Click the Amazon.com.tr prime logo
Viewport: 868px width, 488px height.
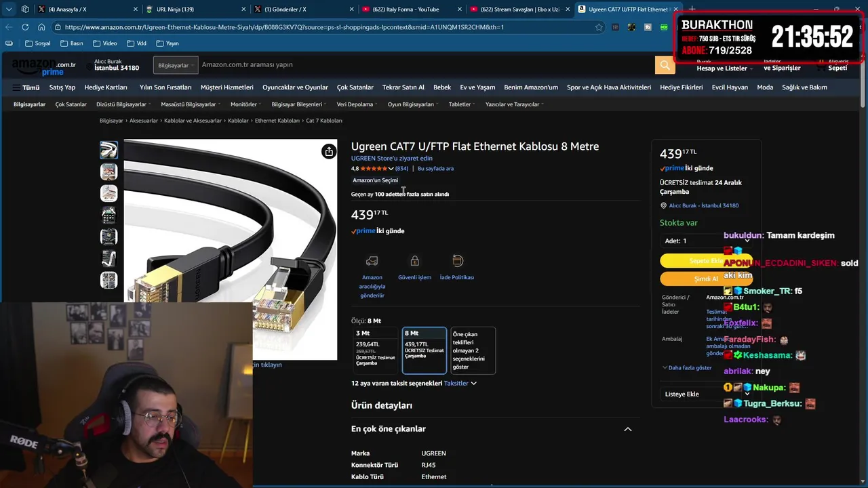pyautogui.click(x=43, y=66)
